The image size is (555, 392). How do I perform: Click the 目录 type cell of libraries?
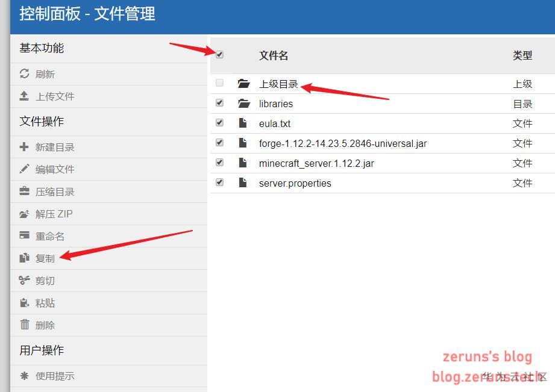pyautogui.click(x=522, y=104)
